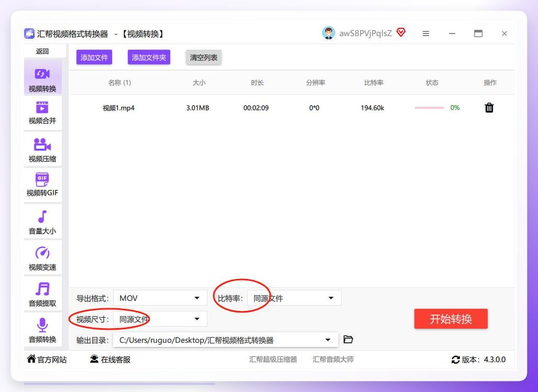The height and width of the screenshot is (392, 538).
Task: Expand the 比特率 dropdown
Action: tap(294, 298)
